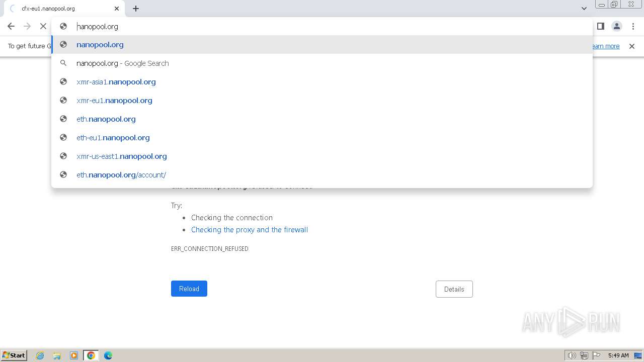Click the ERR_CONNECTION_REFUSED text

(210, 249)
